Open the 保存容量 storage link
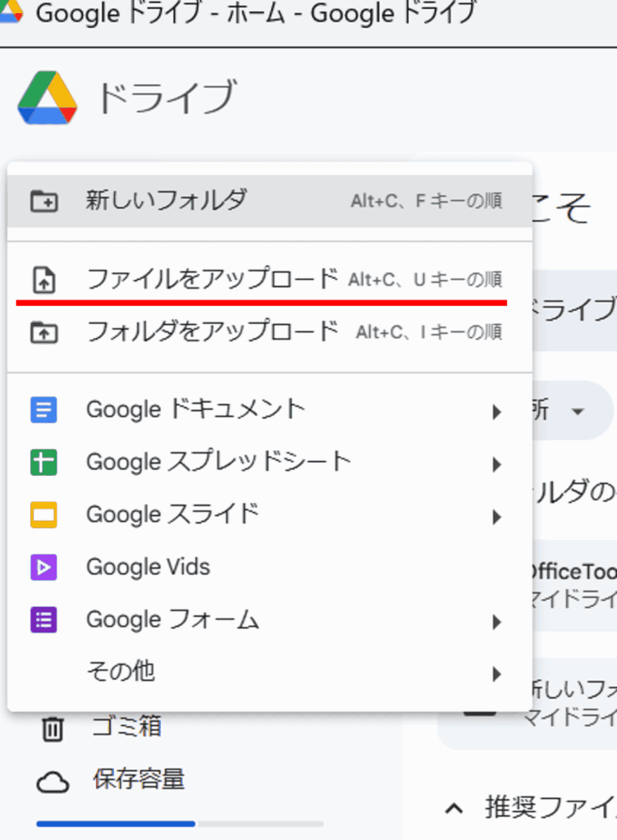Image resolution: width=617 pixels, height=840 pixels. point(139,779)
